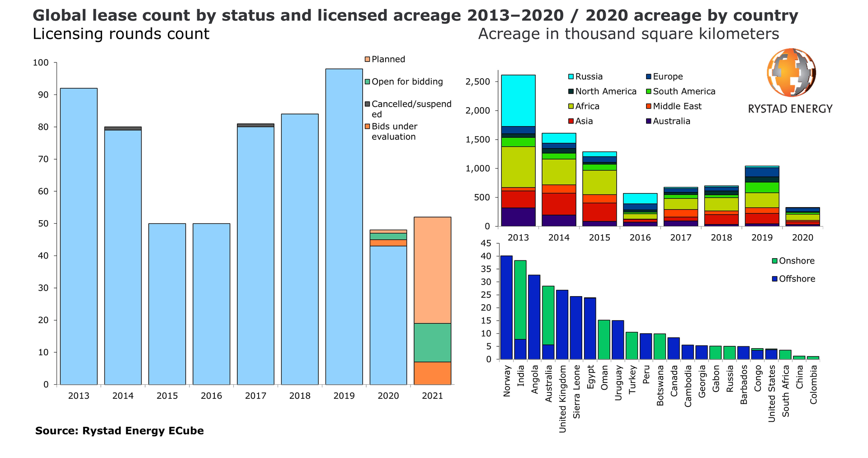
Task: Click the Australia legend swatch
Action: (x=649, y=121)
